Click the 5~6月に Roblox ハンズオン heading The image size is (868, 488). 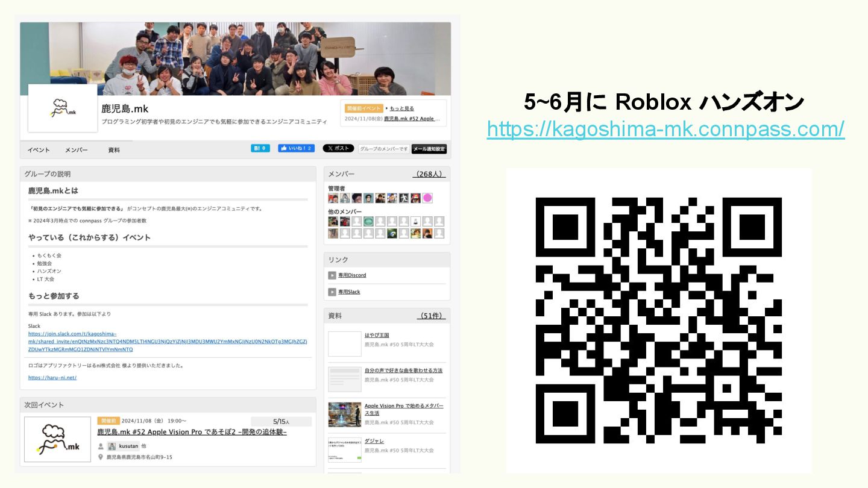664,102
